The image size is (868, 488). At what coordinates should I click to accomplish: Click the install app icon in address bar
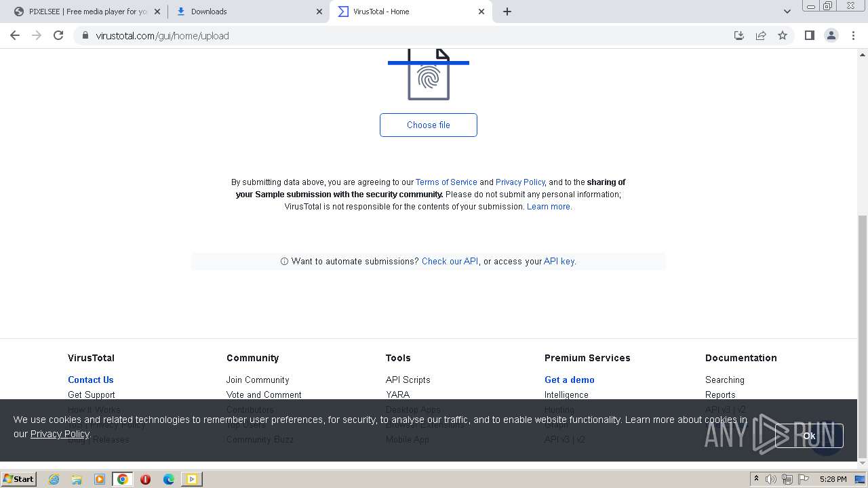(x=739, y=35)
